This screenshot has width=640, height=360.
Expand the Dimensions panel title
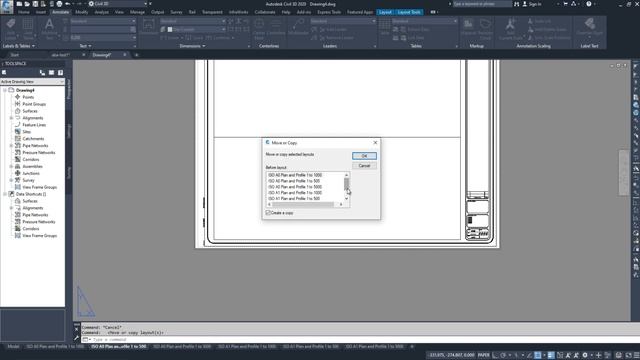(x=192, y=46)
